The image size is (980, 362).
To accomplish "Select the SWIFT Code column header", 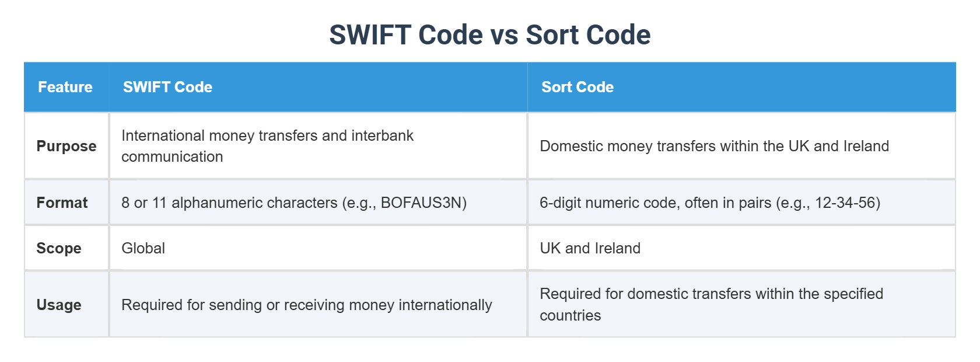I will click(167, 87).
